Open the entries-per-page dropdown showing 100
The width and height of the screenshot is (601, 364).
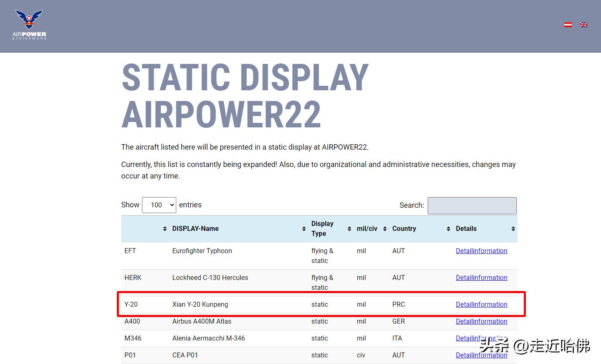click(159, 205)
